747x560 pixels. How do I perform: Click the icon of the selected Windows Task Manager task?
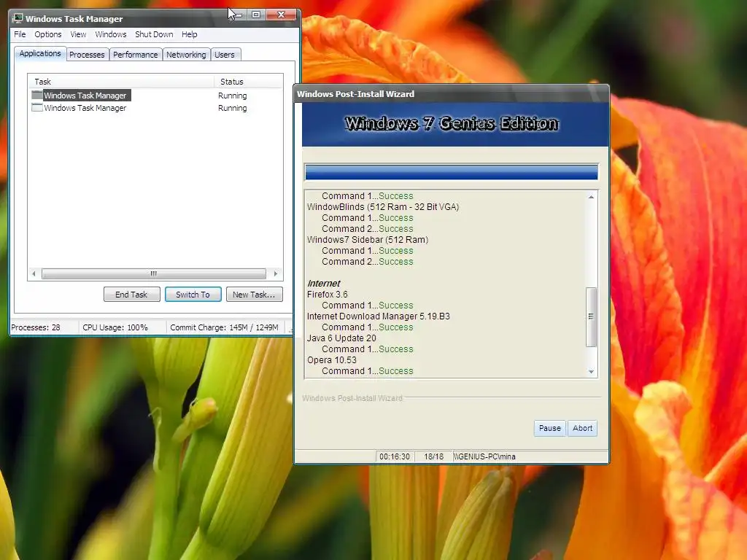click(37, 96)
